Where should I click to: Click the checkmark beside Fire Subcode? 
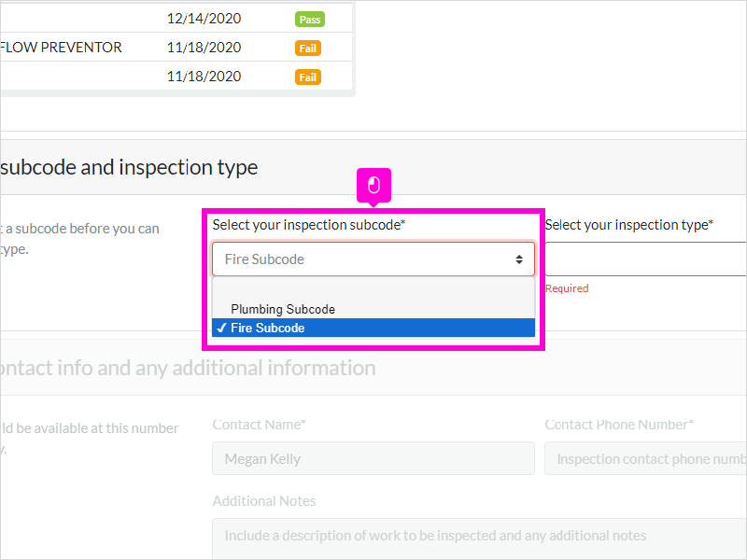[x=221, y=329]
